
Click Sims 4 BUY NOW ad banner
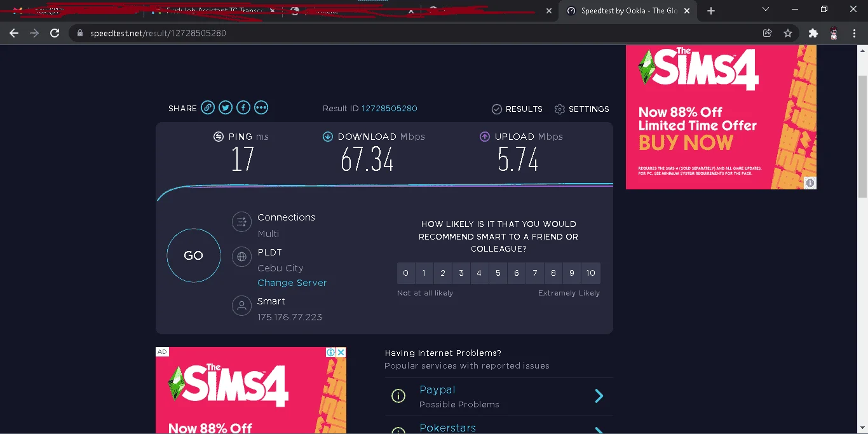pyautogui.click(x=721, y=117)
